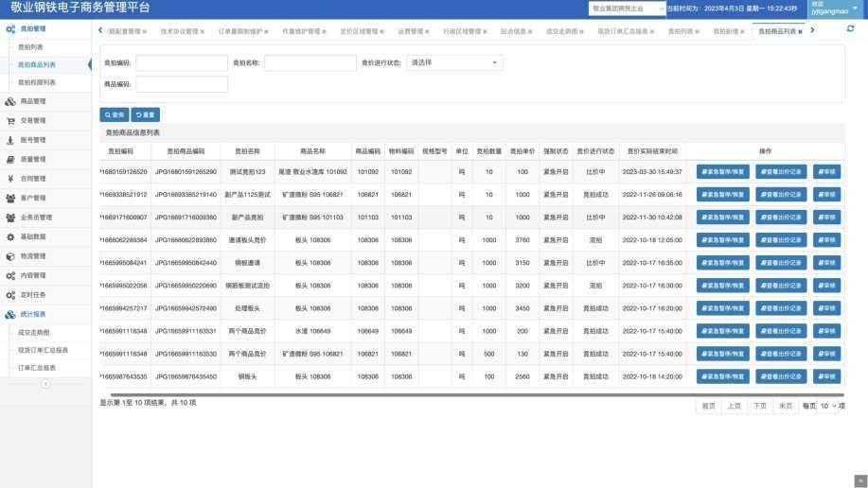Open the 竞价进行状态 dropdown
The image size is (868, 488).
(454, 62)
